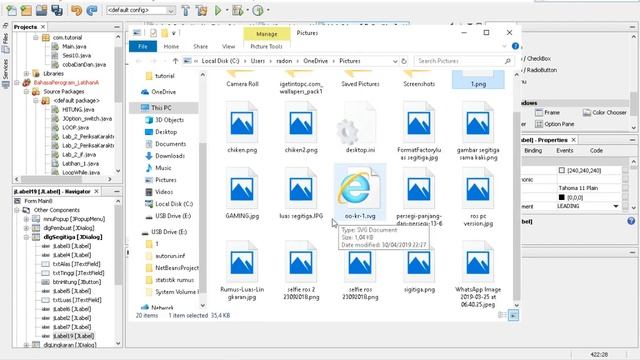Open the View ribbon tab
Image resolution: width=640 pixels, height=360 pixels.
[x=228, y=47]
